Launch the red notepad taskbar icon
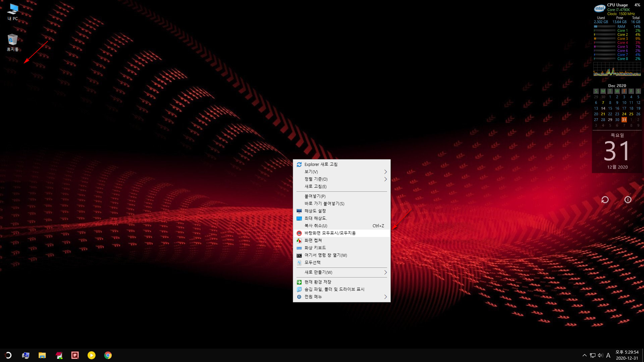Viewport: 644px width, 362px height. (59, 355)
